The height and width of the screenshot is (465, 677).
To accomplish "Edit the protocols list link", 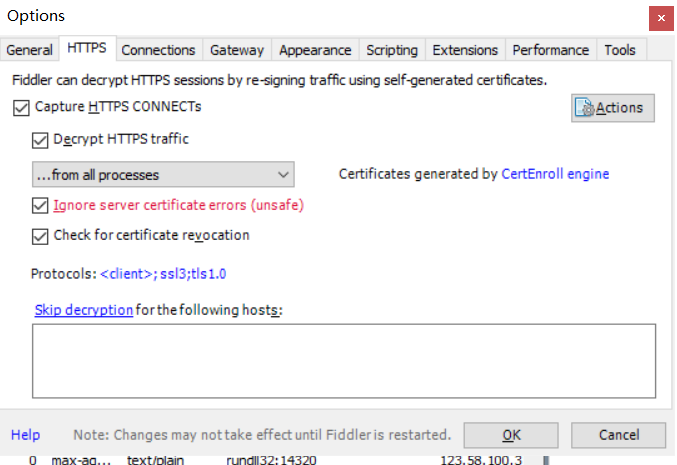I will click(170, 273).
